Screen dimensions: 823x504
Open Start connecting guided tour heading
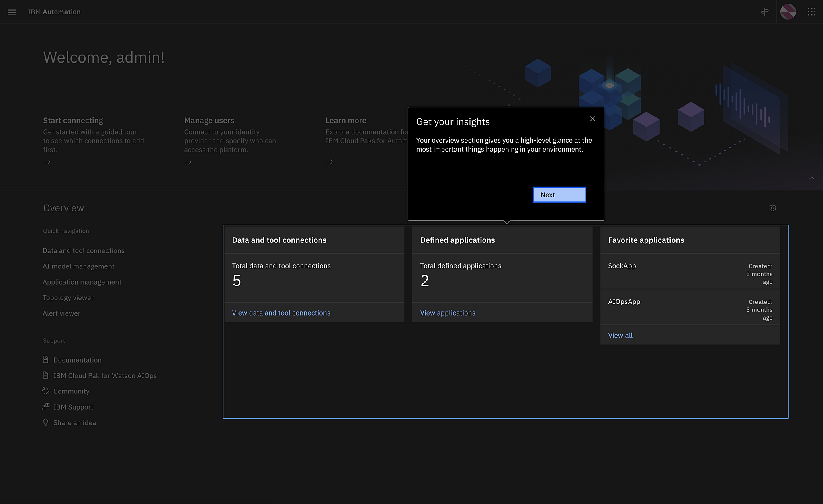coord(73,120)
